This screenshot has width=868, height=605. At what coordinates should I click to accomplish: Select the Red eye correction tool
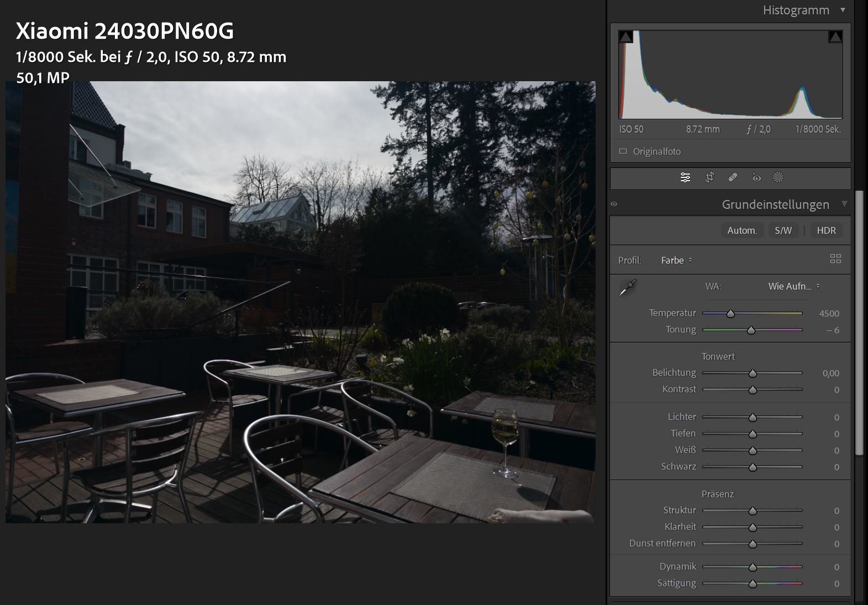coord(756,177)
